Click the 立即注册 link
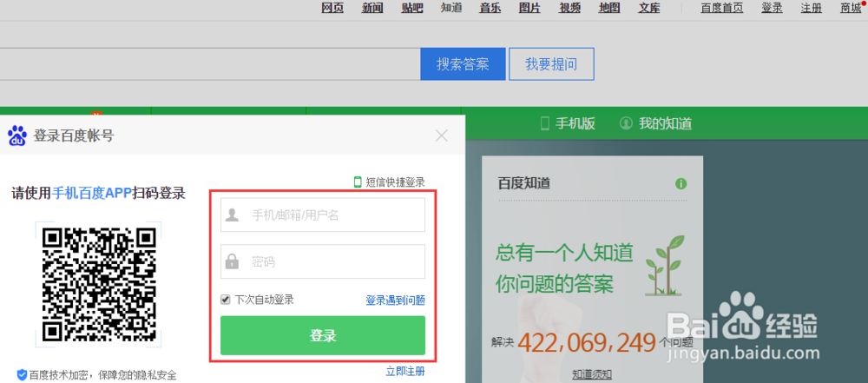 (405, 372)
